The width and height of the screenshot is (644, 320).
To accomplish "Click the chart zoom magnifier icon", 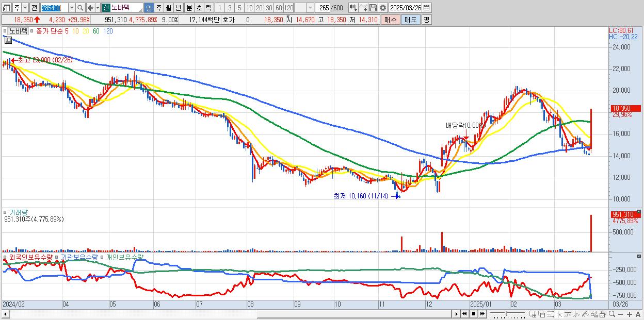I will [x=612, y=314].
